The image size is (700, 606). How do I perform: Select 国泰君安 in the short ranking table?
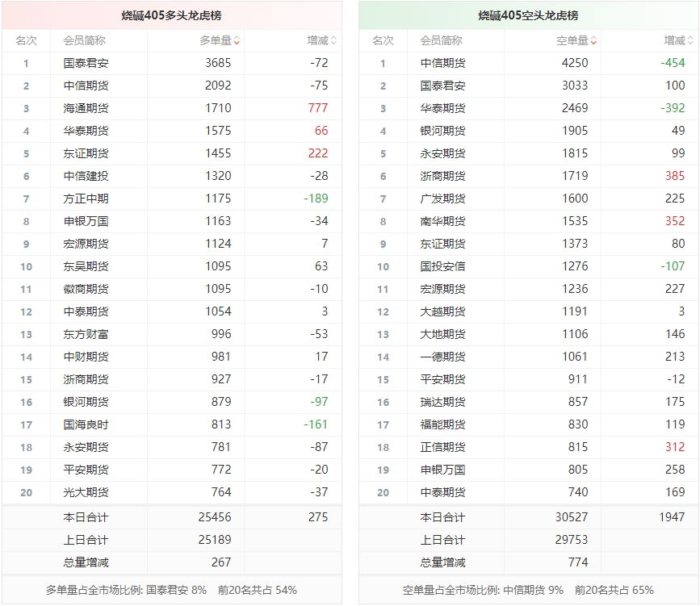442,86
